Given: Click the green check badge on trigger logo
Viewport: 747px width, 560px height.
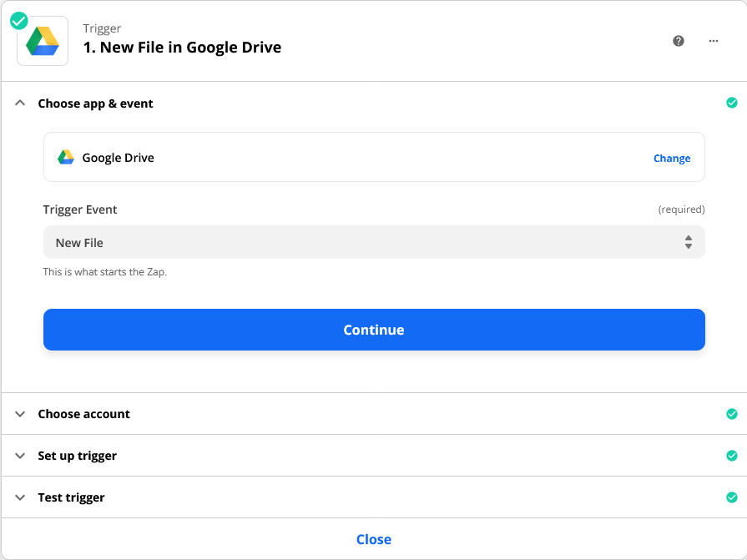Looking at the screenshot, I should tap(19, 21).
